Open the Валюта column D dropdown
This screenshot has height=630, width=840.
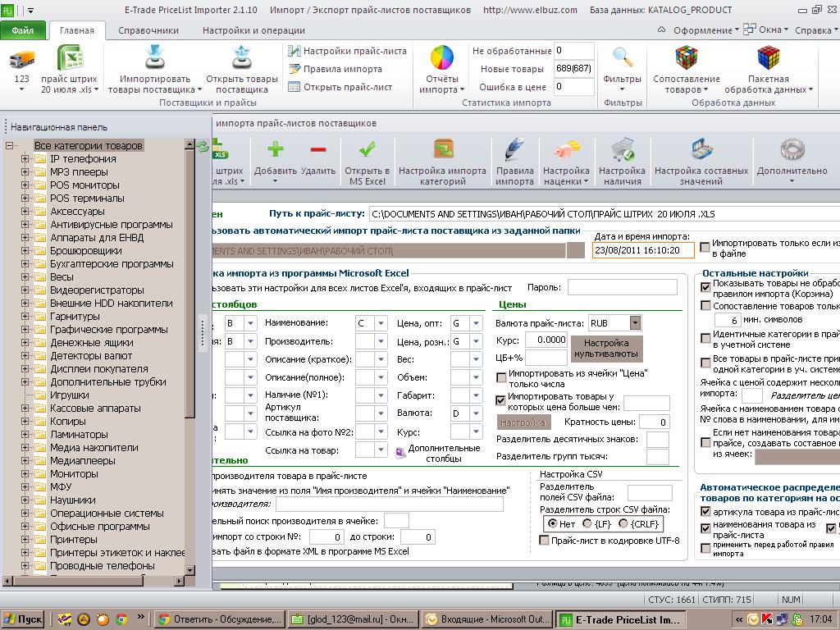pos(476,413)
